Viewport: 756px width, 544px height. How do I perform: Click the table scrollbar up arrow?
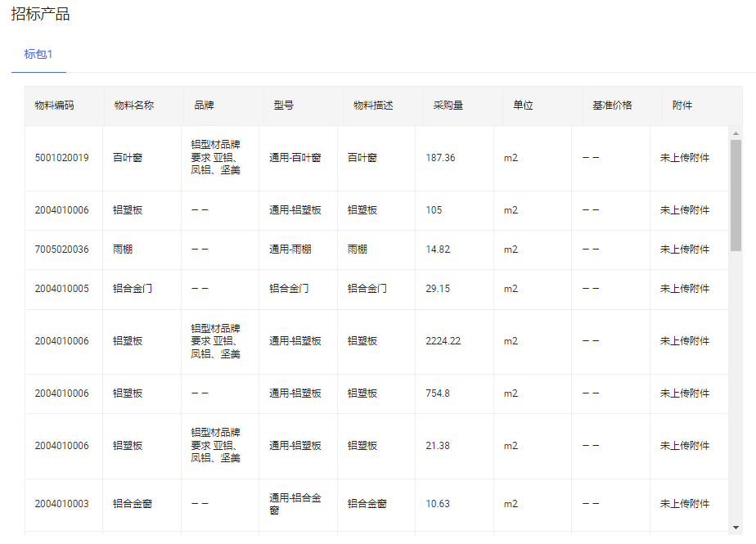(736, 133)
